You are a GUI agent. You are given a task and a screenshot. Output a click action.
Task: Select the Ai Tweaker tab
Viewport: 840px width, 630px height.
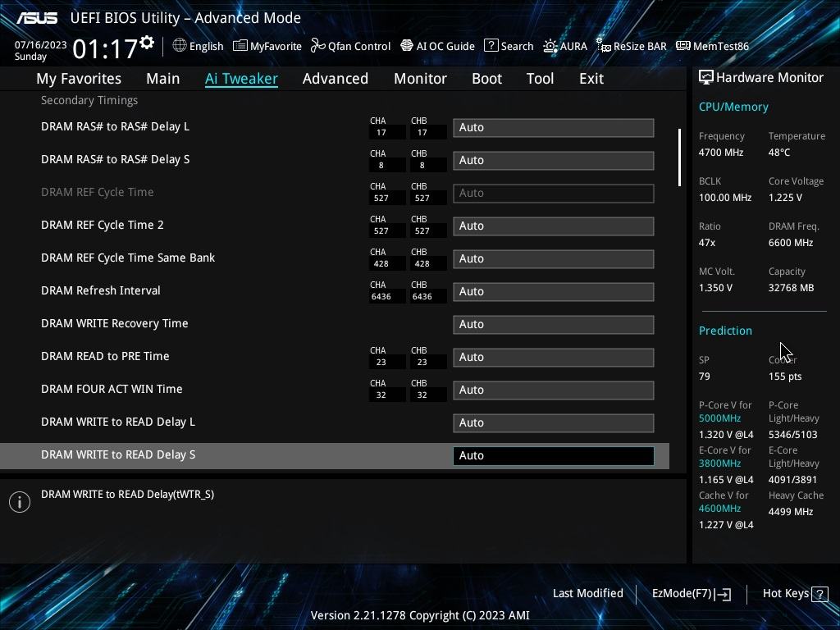242,79
